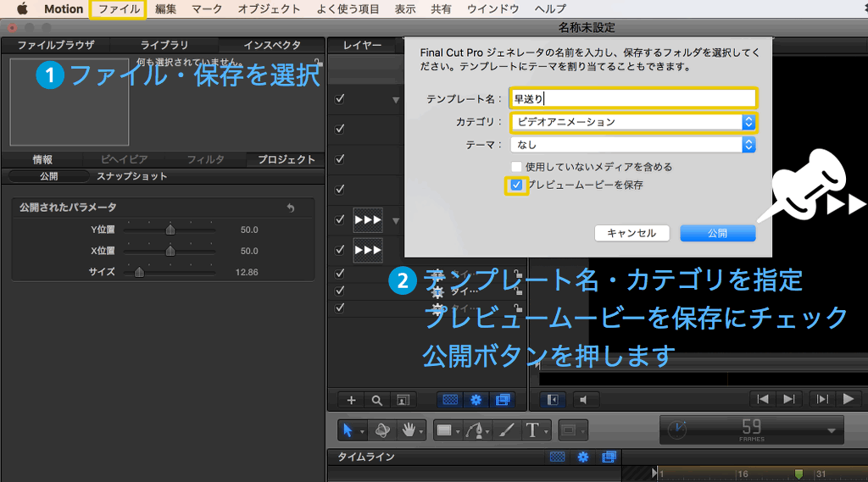
Task: Toggle filters display in timeline header
Action: 609,457
